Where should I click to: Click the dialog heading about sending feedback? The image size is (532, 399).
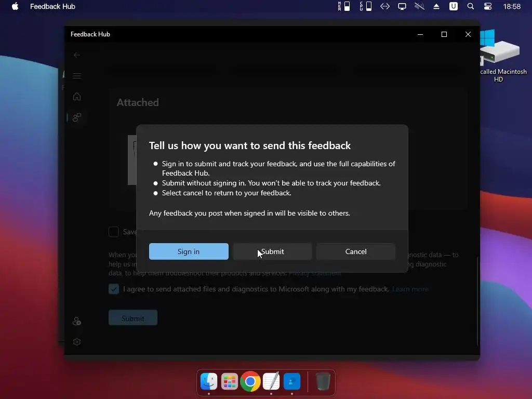(x=250, y=145)
